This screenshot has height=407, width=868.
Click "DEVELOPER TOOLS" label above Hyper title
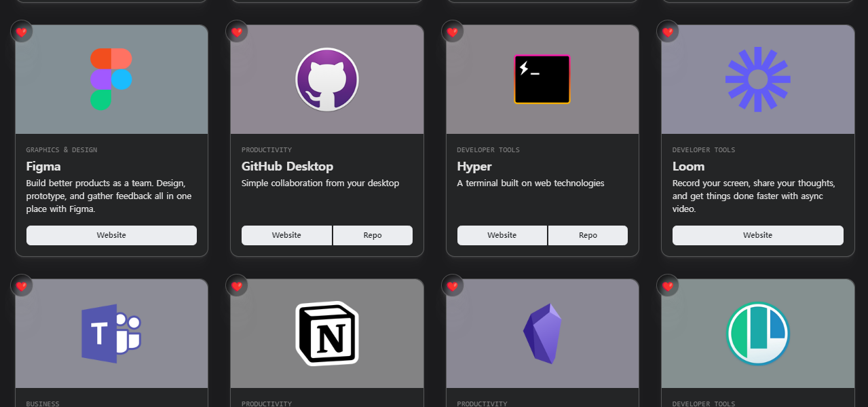pyautogui.click(x=489, y=150)
